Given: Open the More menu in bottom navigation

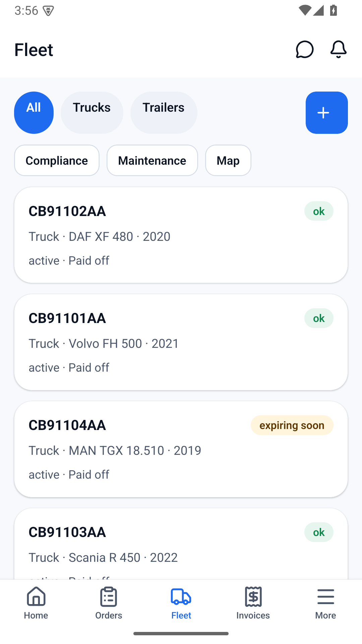Looking at the screenshot, I should tap(326, 603).
